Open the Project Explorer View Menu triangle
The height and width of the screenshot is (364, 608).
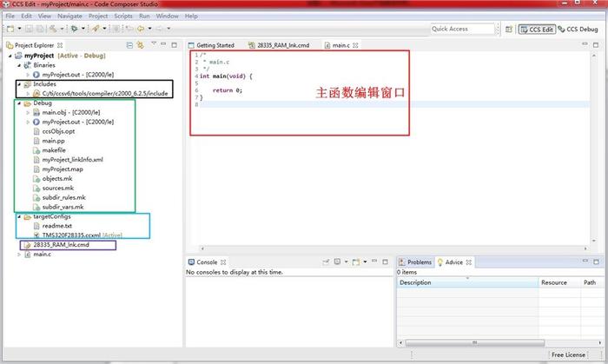coord(154,43)
